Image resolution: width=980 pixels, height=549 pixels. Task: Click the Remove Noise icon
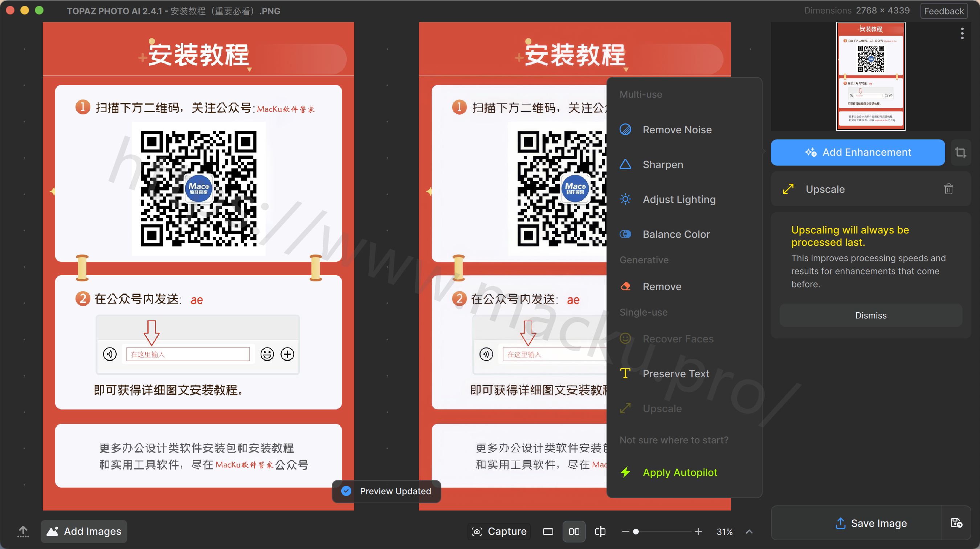(x=625, y=130)
